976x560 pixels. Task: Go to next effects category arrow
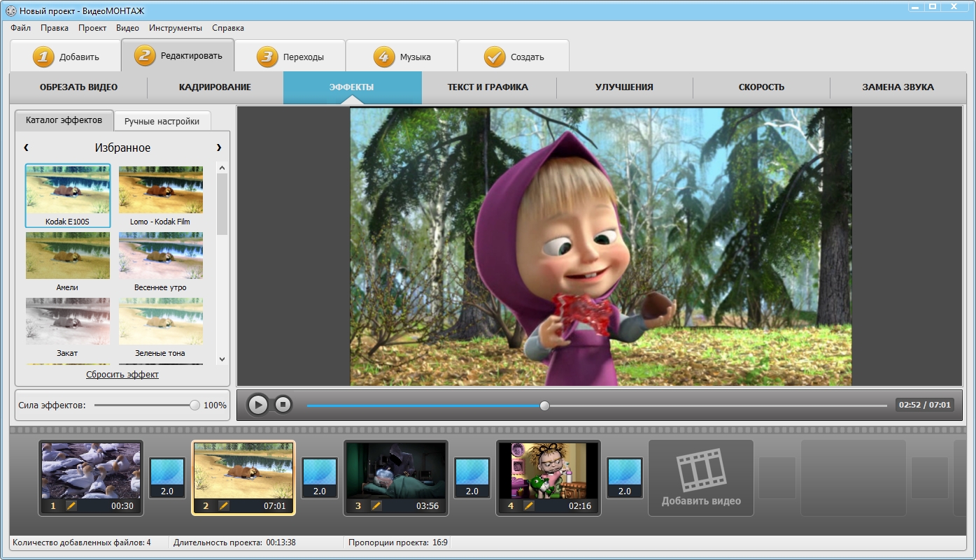[x=219, y=148]
